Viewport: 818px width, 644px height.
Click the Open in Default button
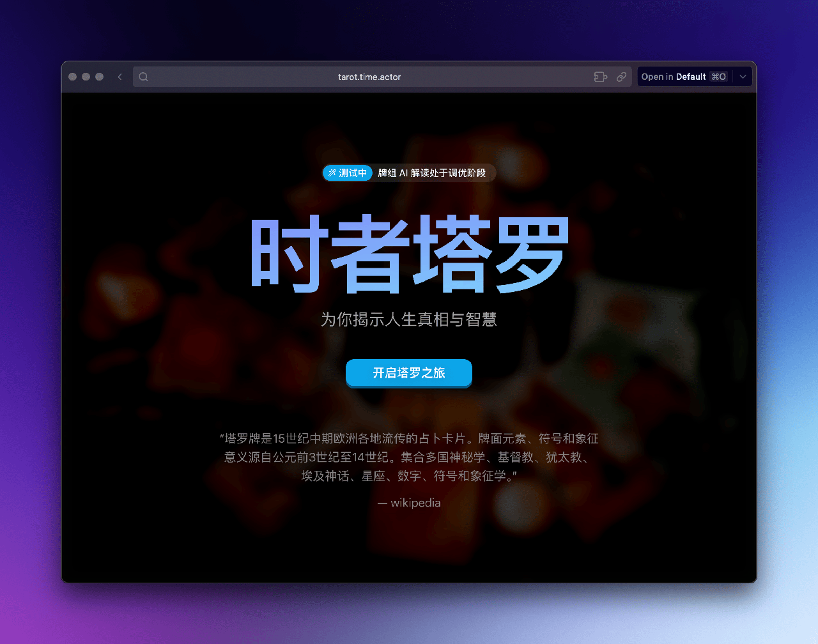pos(684,77)
